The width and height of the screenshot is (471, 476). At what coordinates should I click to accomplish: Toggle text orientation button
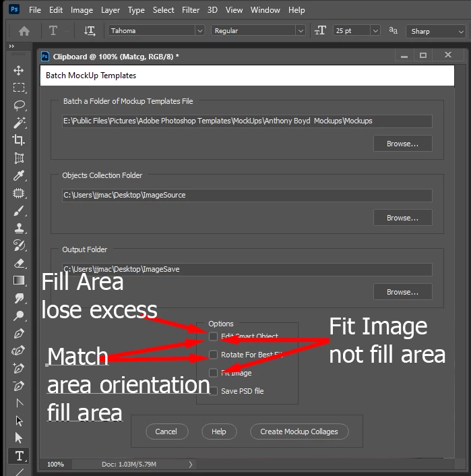click(90, 30)
